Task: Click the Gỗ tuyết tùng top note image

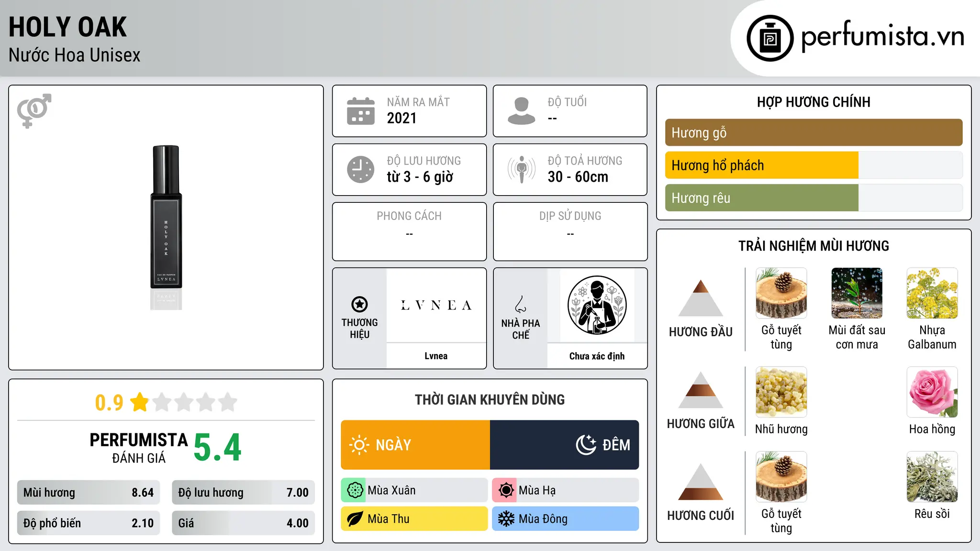Action: 781,293
